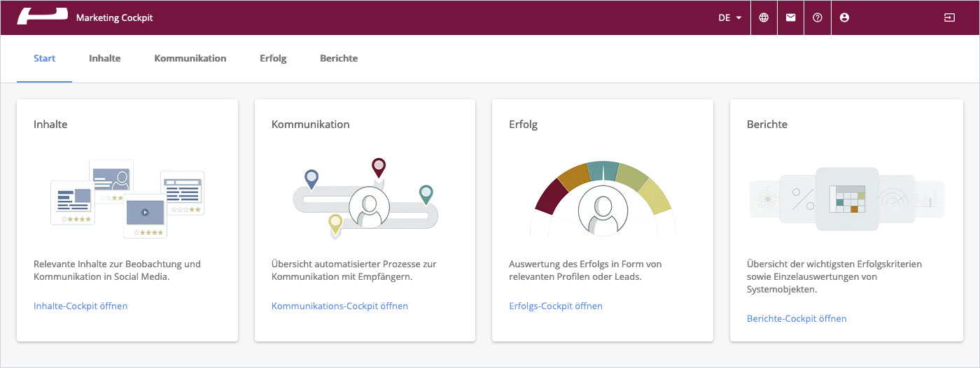Click the Kommunikation journey illustration
Image resolution: width=980 pixels, height=368 pixels.
365,199
